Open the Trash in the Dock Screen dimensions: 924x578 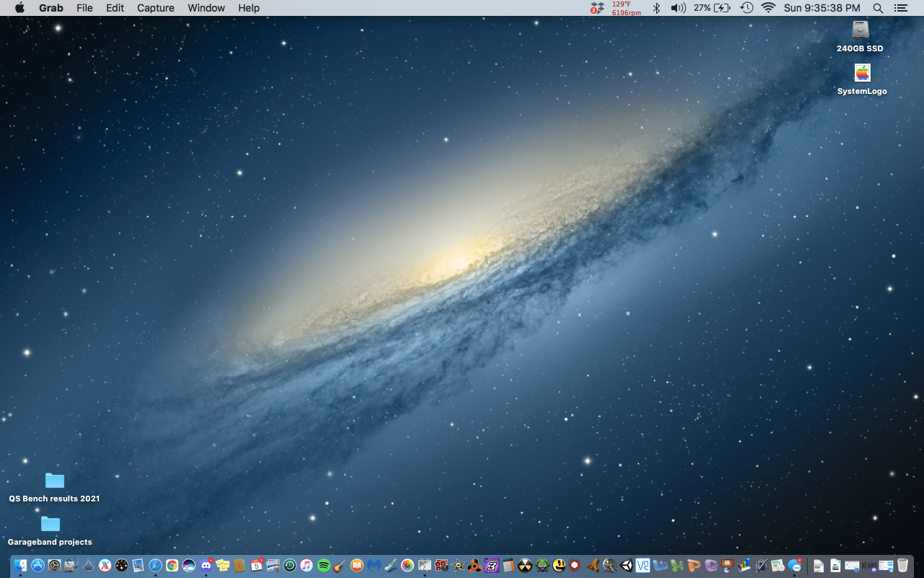[x=902, y=566]
